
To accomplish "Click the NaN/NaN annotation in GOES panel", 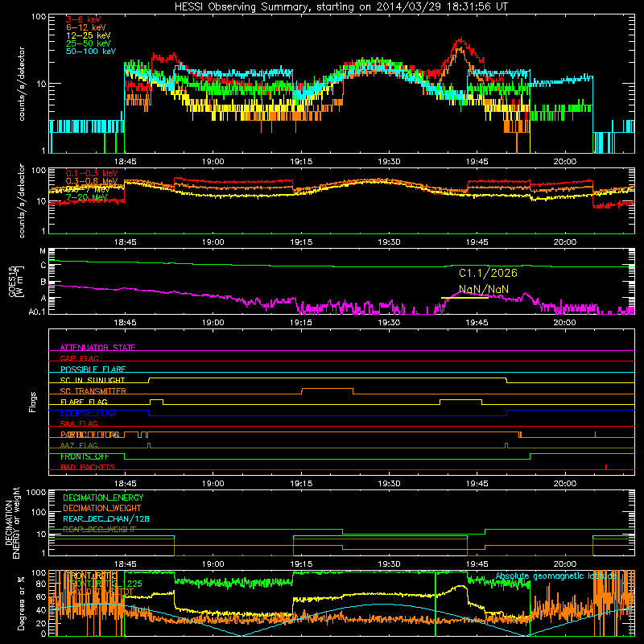I will [484, 289].
